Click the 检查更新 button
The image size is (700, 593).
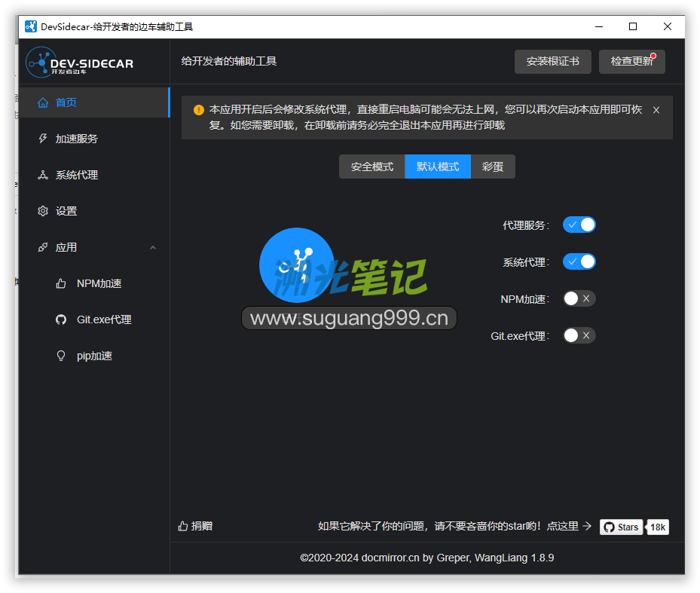[631, 62]
